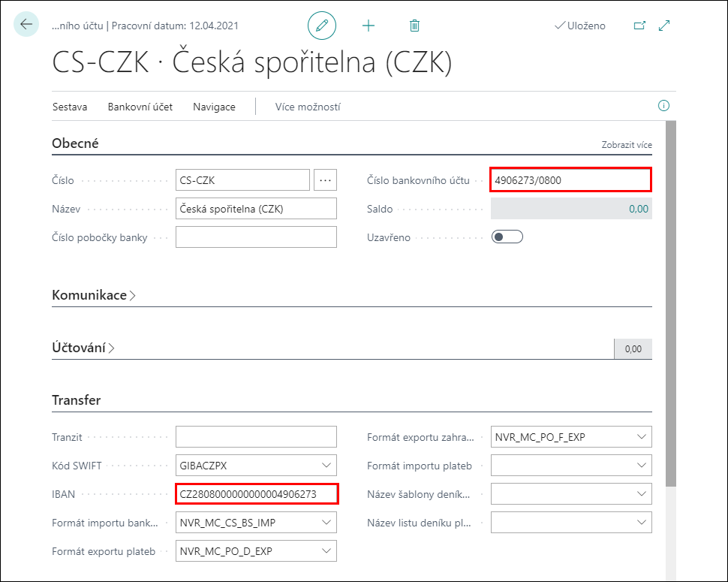
Task: Click the pencil edit icon
Action: (322, 26)
